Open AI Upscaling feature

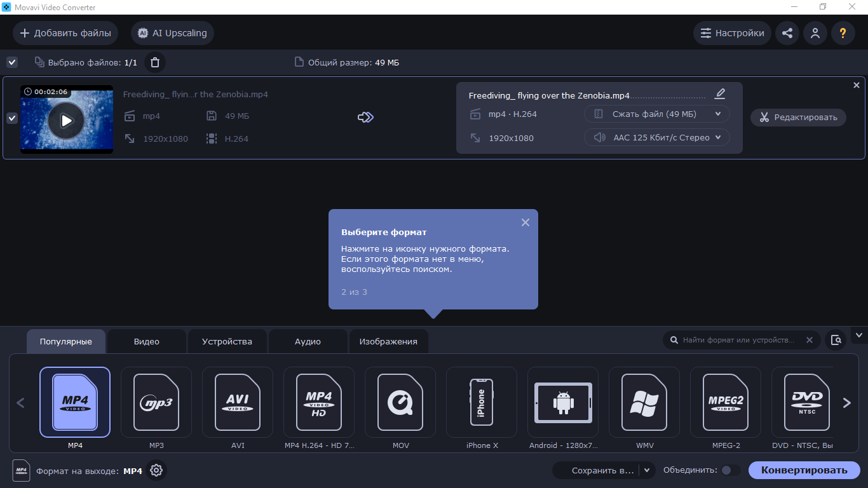(x=172, y=33)
